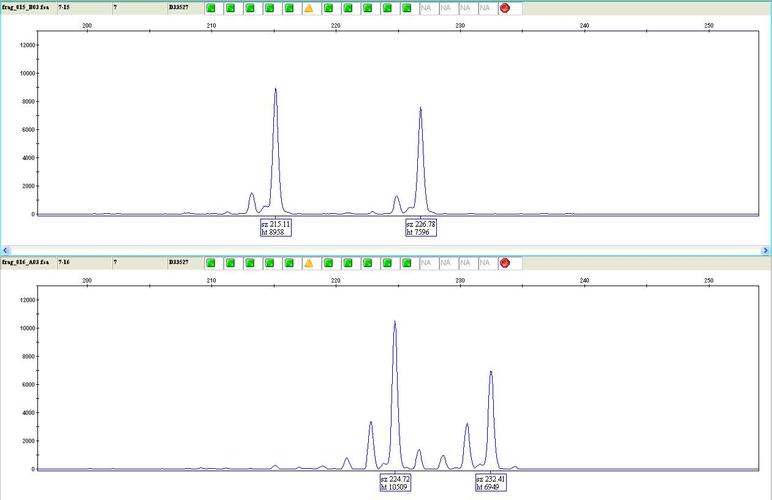
Task: Select the peak label sz 224.72 ht 10509
Action: (396, 483)
